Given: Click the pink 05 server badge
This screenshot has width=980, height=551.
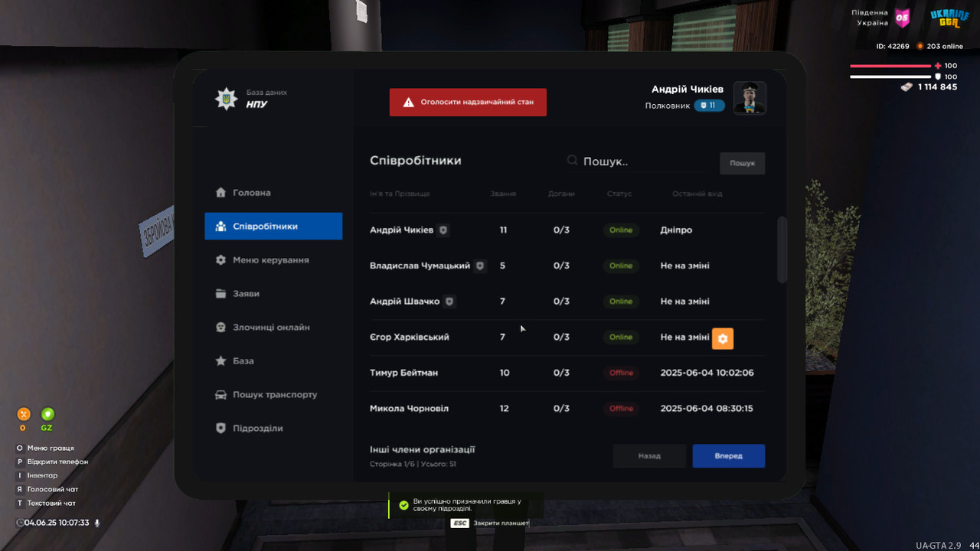Looking at the screenshot, I should coord(903,18).
